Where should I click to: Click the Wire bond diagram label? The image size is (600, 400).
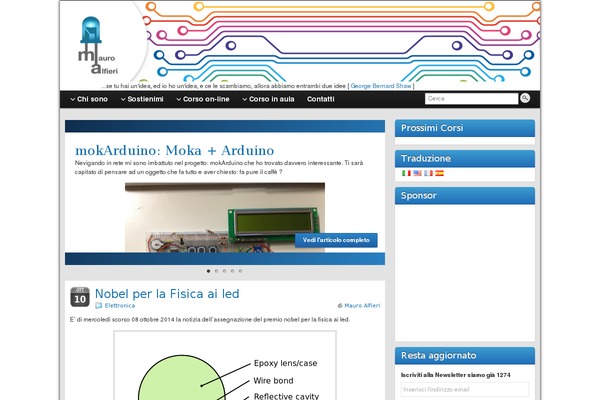click(273, 381)
